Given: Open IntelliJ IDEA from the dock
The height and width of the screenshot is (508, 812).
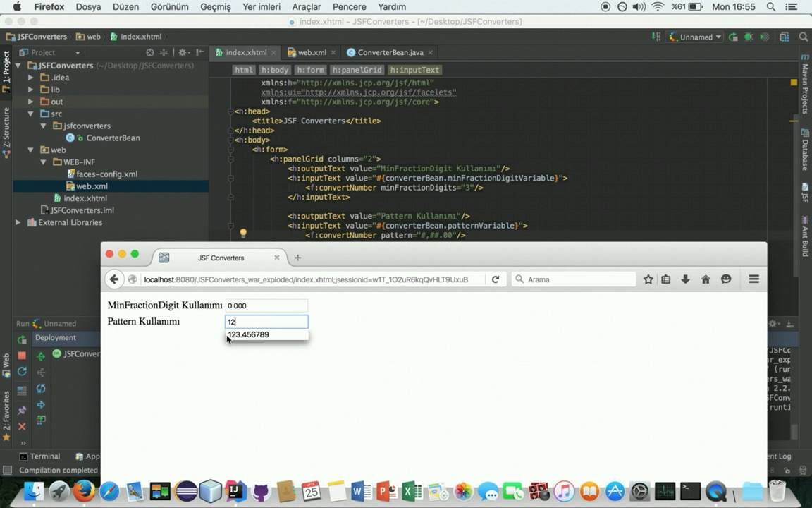Looking at the screenshot, I should click(x=235, y=491).
